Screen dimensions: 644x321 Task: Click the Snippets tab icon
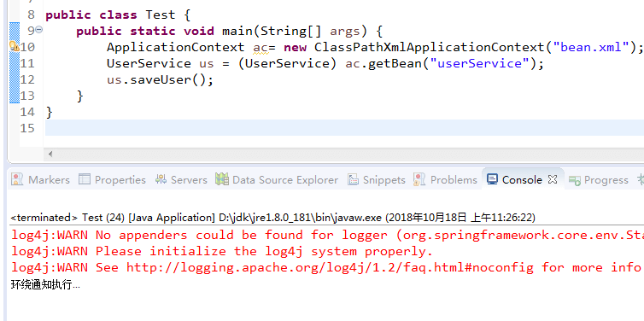pos(353,179)
